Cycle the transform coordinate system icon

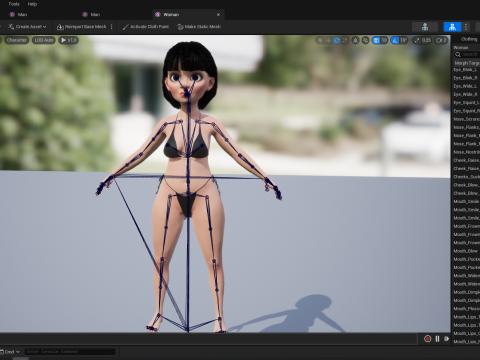pos(356,40)
